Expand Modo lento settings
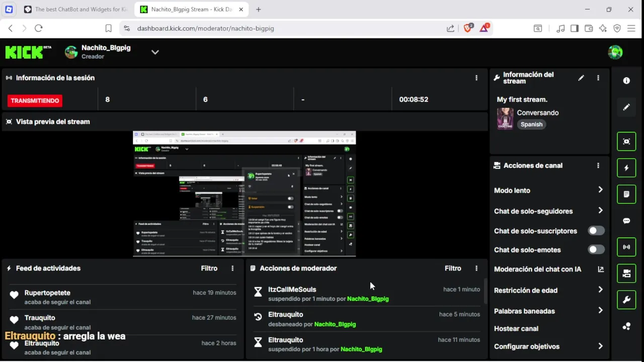 click(600, 190)
